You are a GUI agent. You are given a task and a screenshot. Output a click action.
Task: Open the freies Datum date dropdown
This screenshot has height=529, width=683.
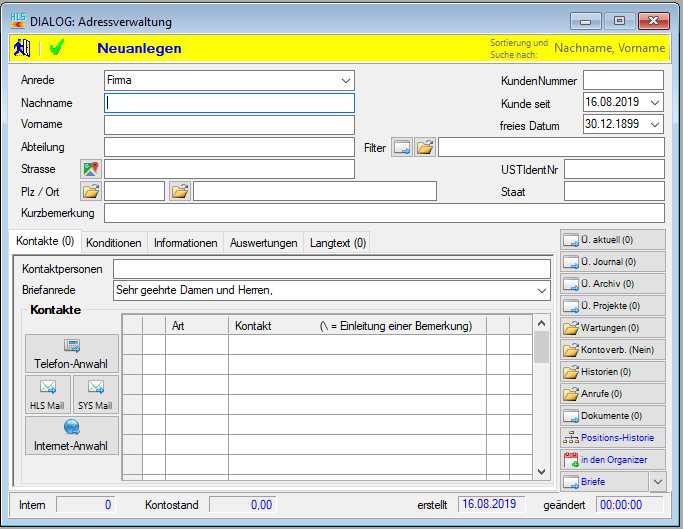(655, 124)
